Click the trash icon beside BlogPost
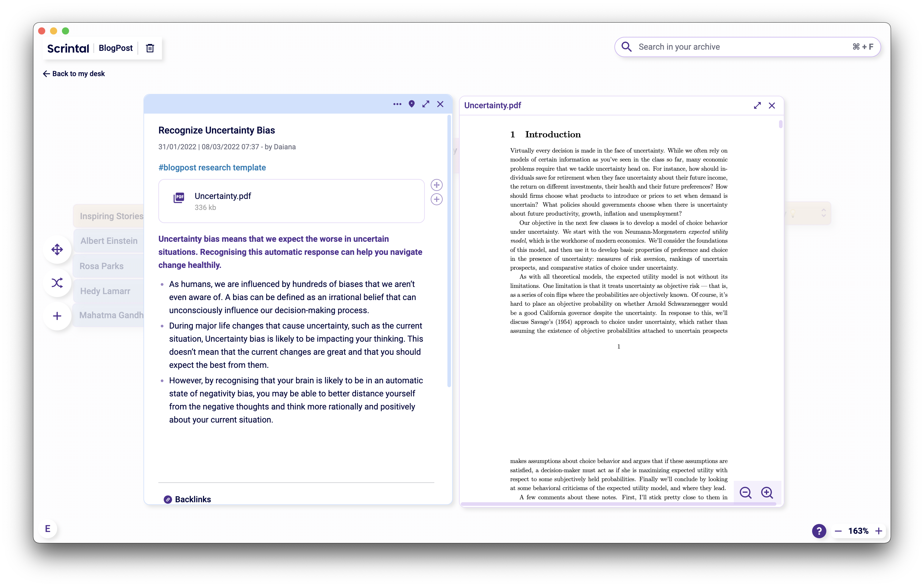Viewport: 924px width, 587px height. pyautogui.click(x=150, y=48)
